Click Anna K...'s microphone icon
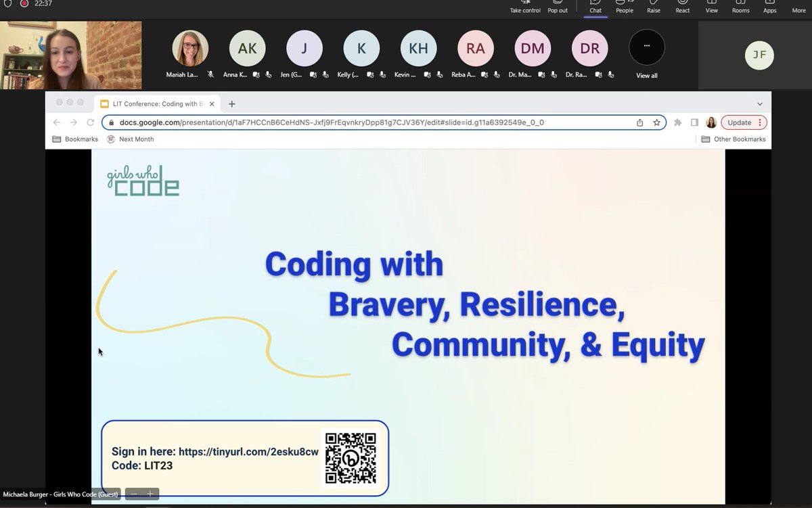This screenshot has width=812, height=508. pyautogui.click(x=269, y=75)
